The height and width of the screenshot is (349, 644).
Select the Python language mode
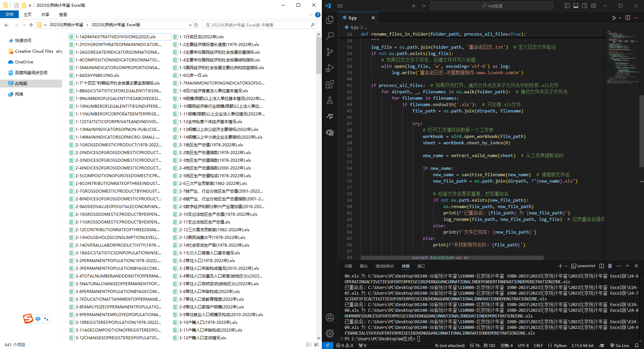coord(560,345)
